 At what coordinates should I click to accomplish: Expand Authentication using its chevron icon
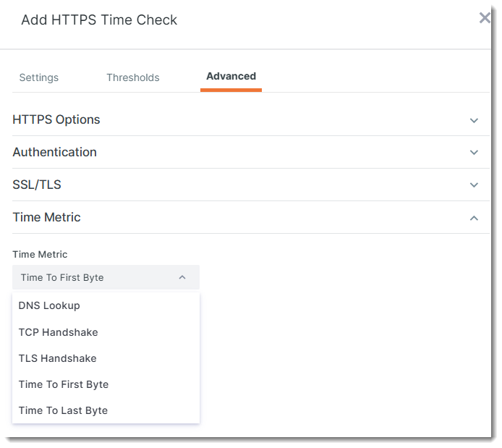[474, 153]
